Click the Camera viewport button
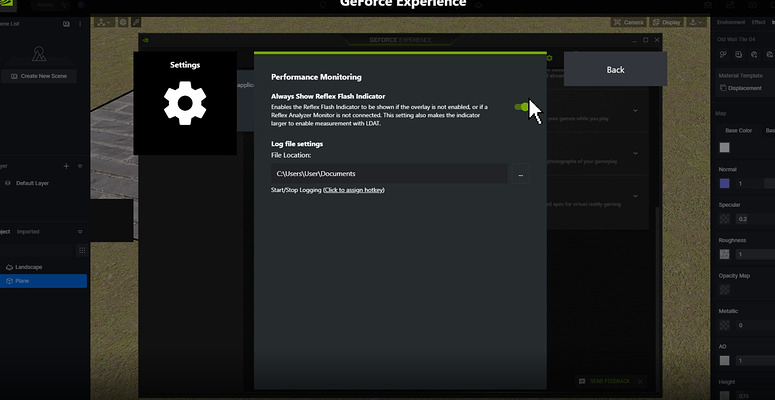The image size is (775, 400). pyautogui.click(x=629, y=22)
